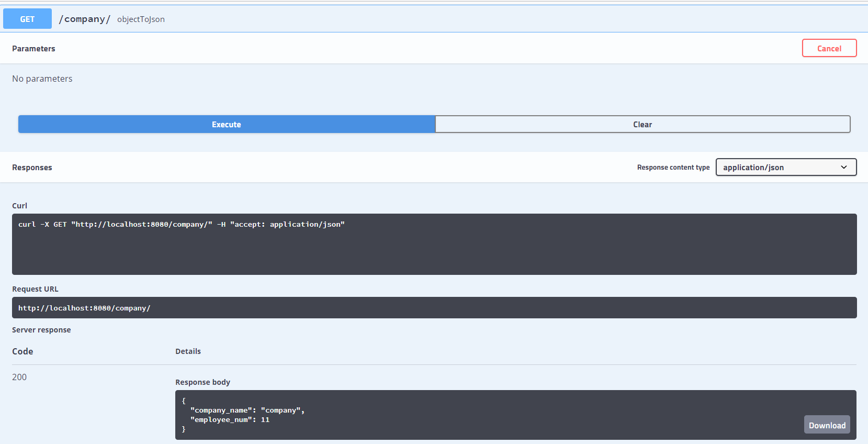Download the response body
This screenshot has width=868, height=444.
tap(827, 425)
